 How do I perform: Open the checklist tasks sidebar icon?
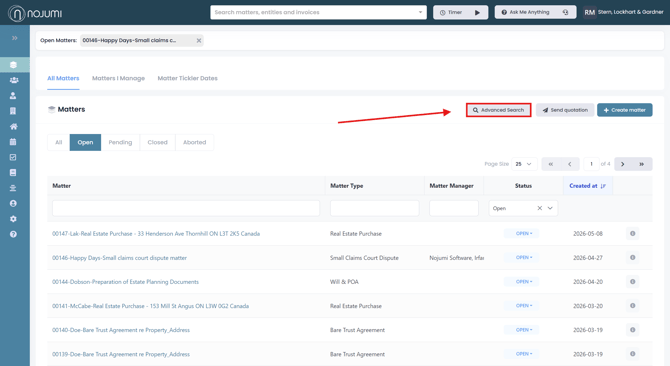coord(13,157)
